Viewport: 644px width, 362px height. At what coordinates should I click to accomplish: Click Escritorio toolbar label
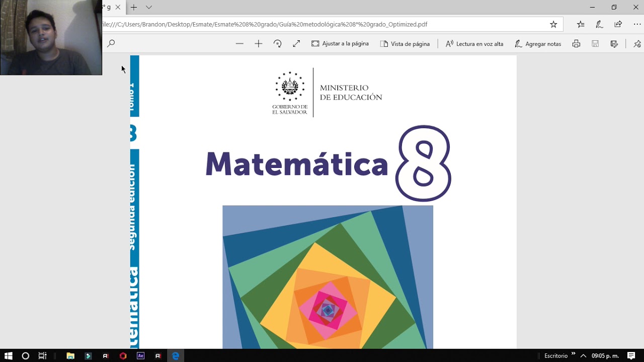556,355
